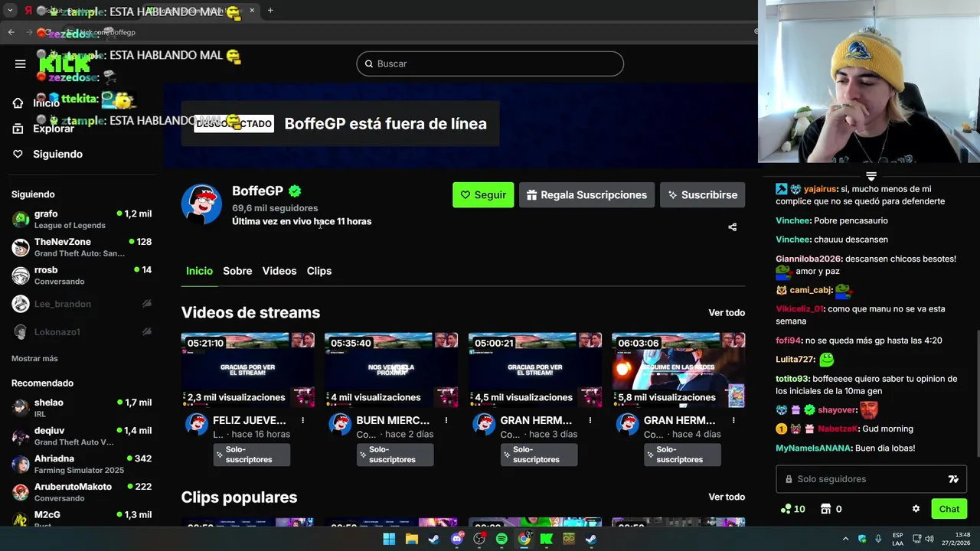Open shelao recommended channel
The width and height of the screenshot is (980, 551).
tap(81, 408)
